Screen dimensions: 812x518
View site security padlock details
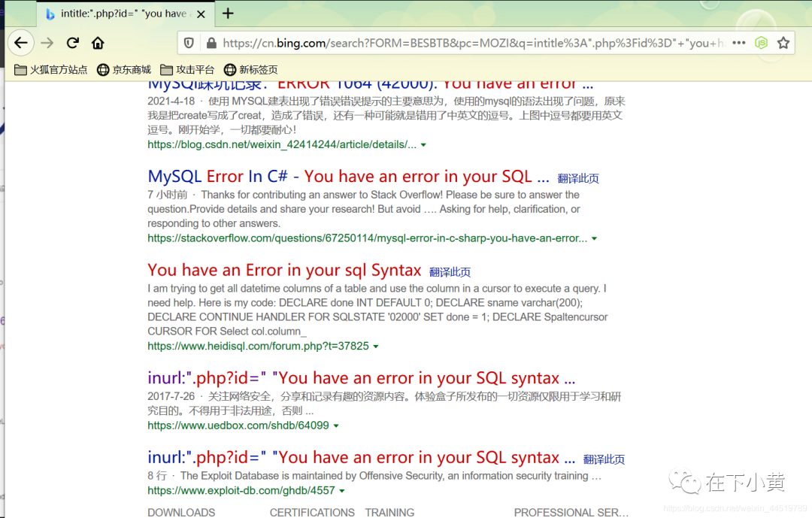click(x=211, y=43)
